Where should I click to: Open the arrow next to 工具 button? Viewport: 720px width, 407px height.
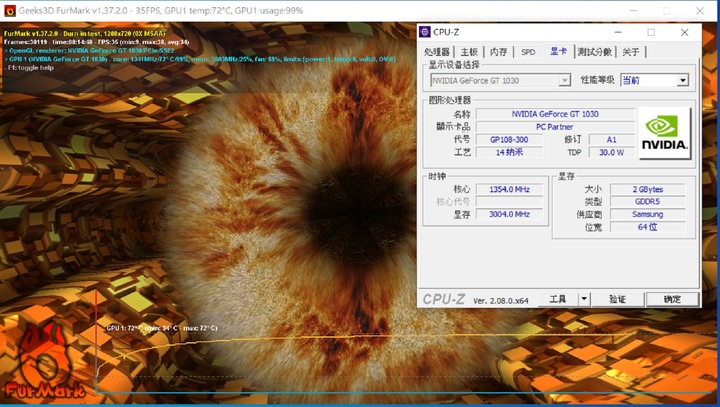pos(584,299)
